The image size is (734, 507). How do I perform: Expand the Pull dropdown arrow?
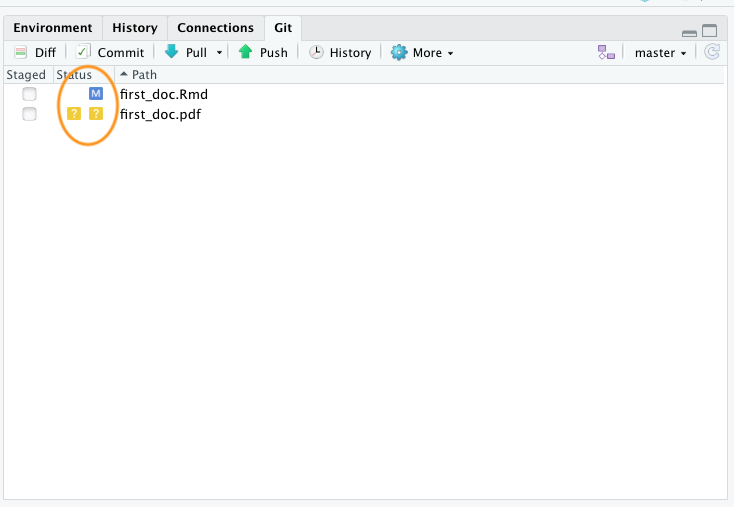click(219, 53)
